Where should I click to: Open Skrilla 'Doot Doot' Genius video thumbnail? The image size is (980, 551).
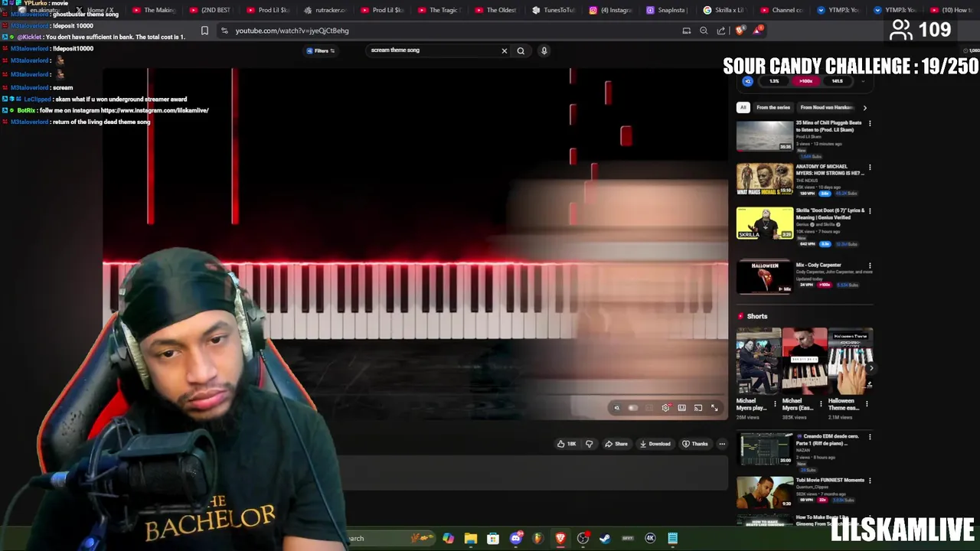[765, 223]
